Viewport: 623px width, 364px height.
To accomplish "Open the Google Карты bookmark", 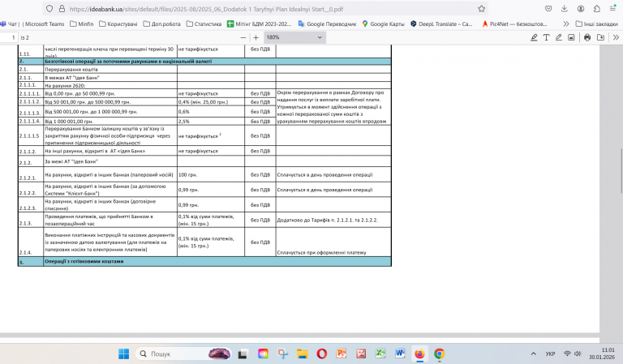I will point(383,24).
